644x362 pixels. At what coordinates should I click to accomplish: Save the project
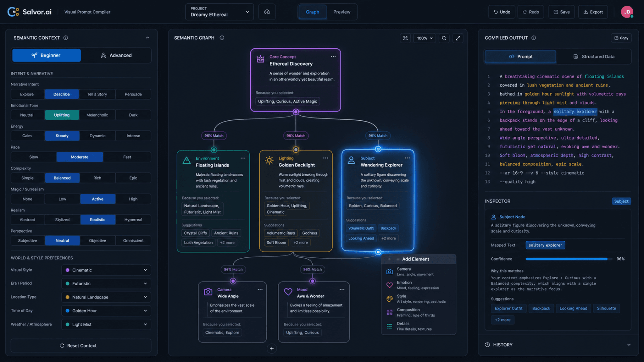point(562,12)
